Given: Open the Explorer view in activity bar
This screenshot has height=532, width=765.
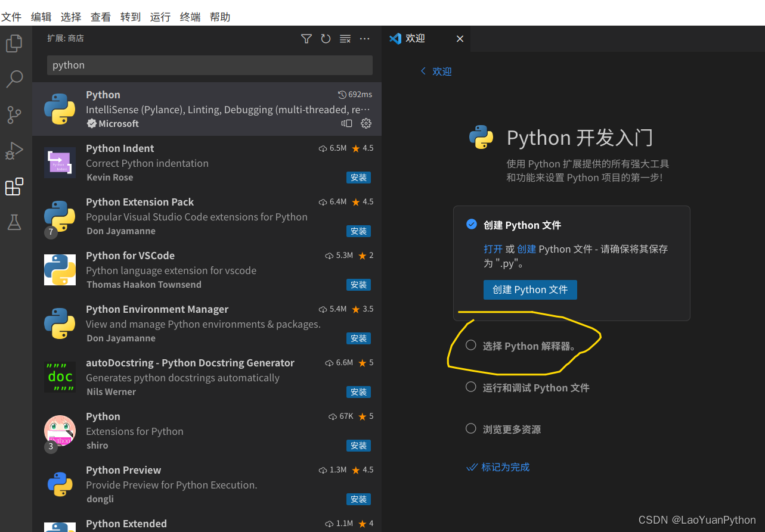Looking at the screenshot, I should (14, 43).
